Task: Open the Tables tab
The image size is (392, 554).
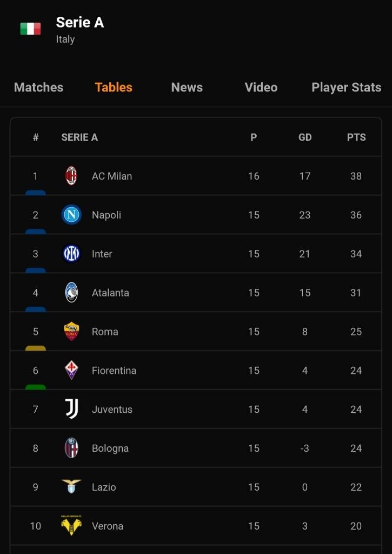Action: (114, 88)
